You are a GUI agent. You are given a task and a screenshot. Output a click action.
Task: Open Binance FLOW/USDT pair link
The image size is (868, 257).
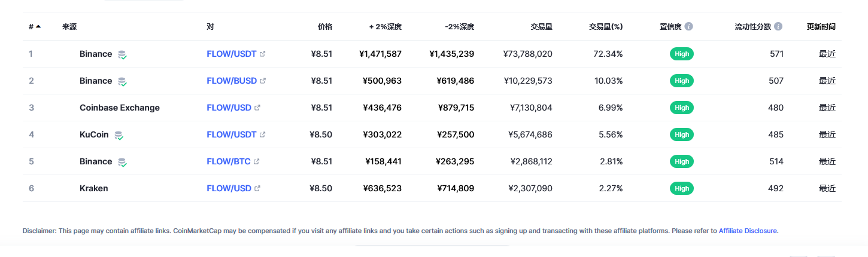pos(232,54)
